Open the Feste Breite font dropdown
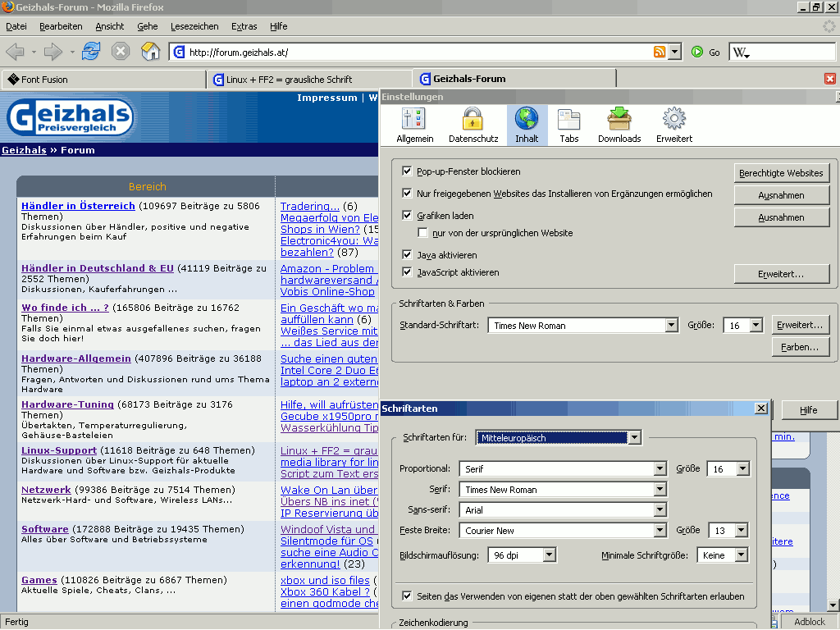840x630 pixels. tap(563, 530)
